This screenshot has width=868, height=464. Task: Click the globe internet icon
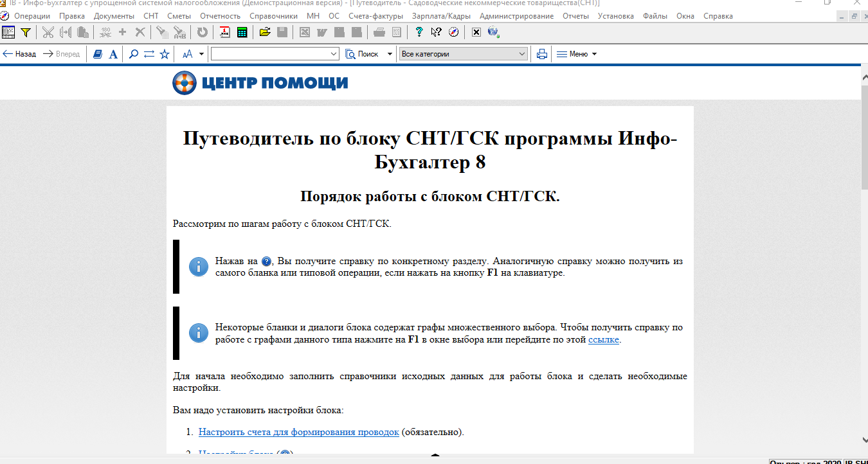tap(494, 31)
